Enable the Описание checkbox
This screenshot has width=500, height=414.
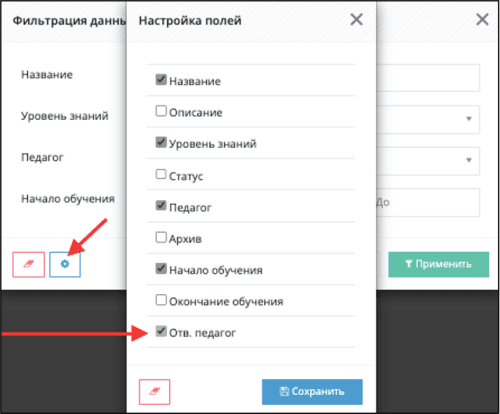click(161, 111)
